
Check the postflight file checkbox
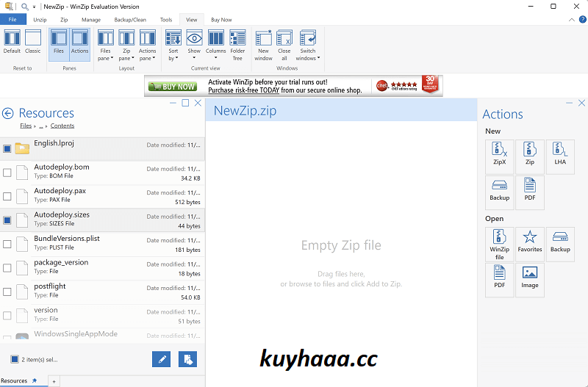click(7, 292)
